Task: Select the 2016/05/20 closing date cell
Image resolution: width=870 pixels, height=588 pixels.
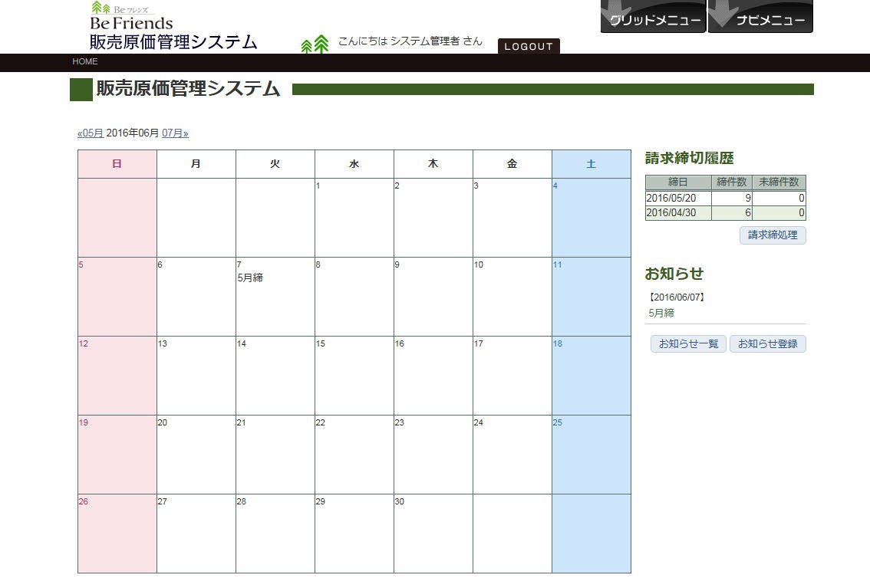Action: point(678,199)
